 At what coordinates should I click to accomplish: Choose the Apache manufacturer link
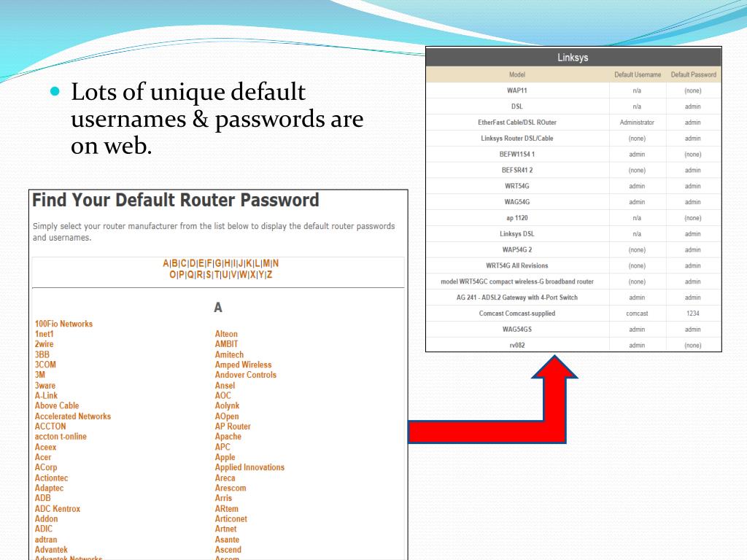point(228,437)
